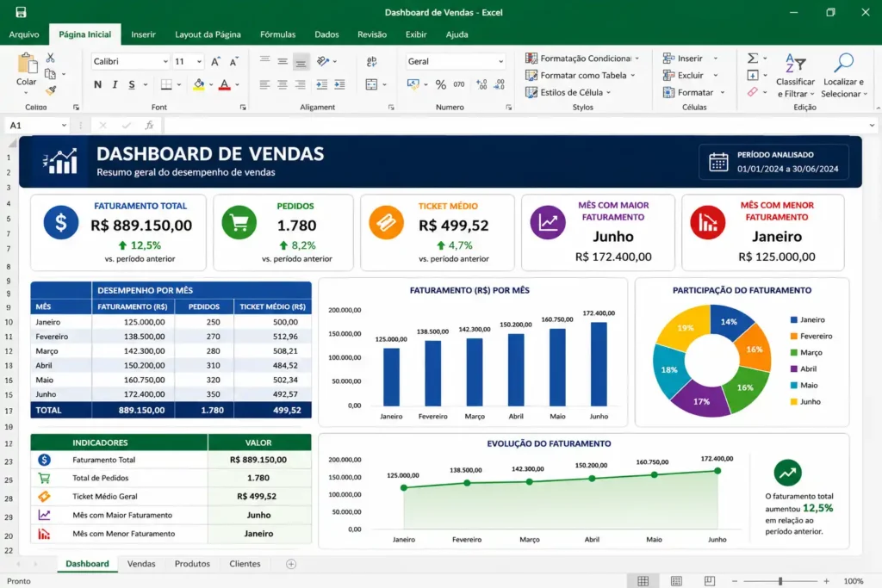Switch to the Fórmulas tab
Viewport: 882px width, 588px height.
278,34
